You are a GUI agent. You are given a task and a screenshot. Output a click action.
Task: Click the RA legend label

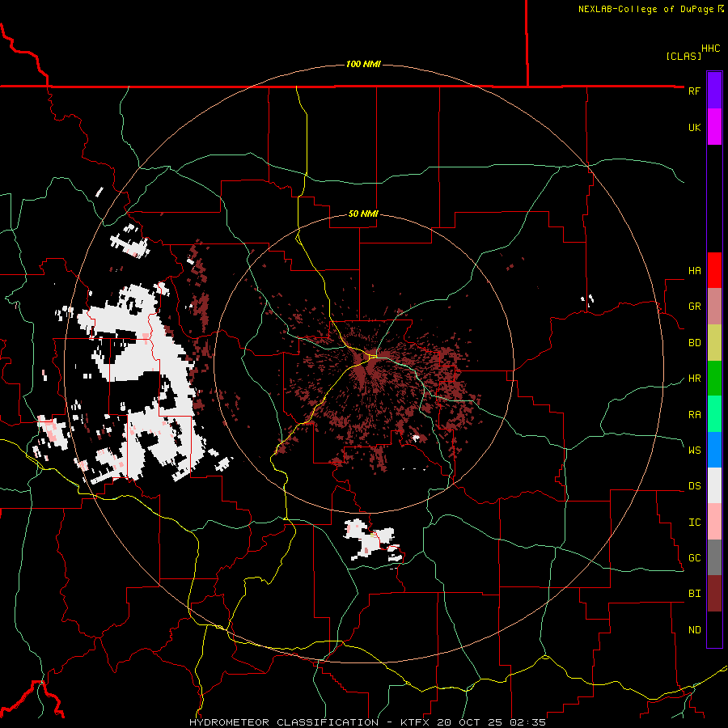click(x=694, y=415)
